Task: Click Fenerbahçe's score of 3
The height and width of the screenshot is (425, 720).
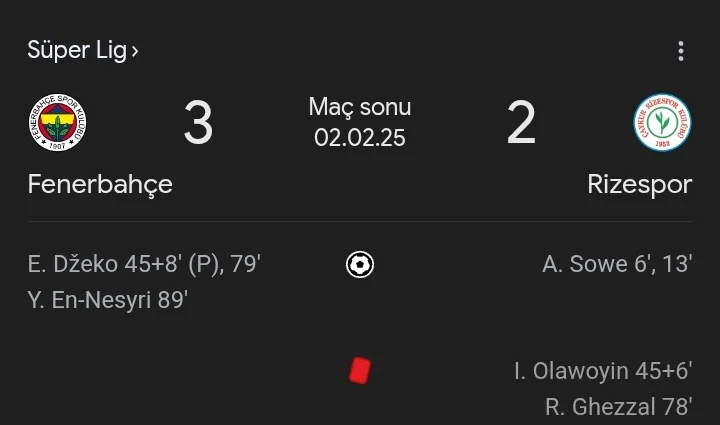Action: coord(198,124)
